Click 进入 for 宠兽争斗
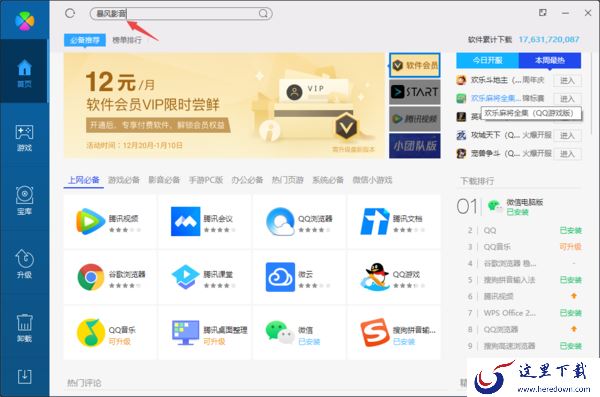The width and height of the screenshot is (600, 397). pyautogui.click(x=567, y=154)
